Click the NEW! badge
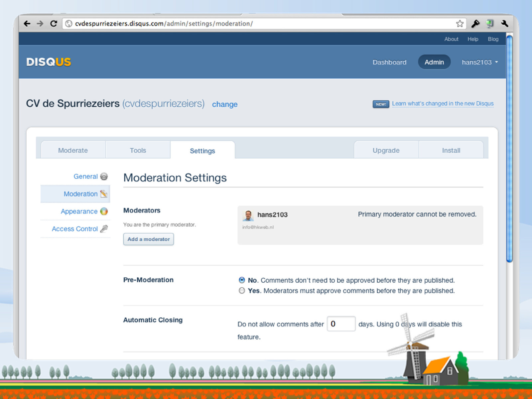The height and width of the screenshot is (399, 532). click(x=381, y=104)
